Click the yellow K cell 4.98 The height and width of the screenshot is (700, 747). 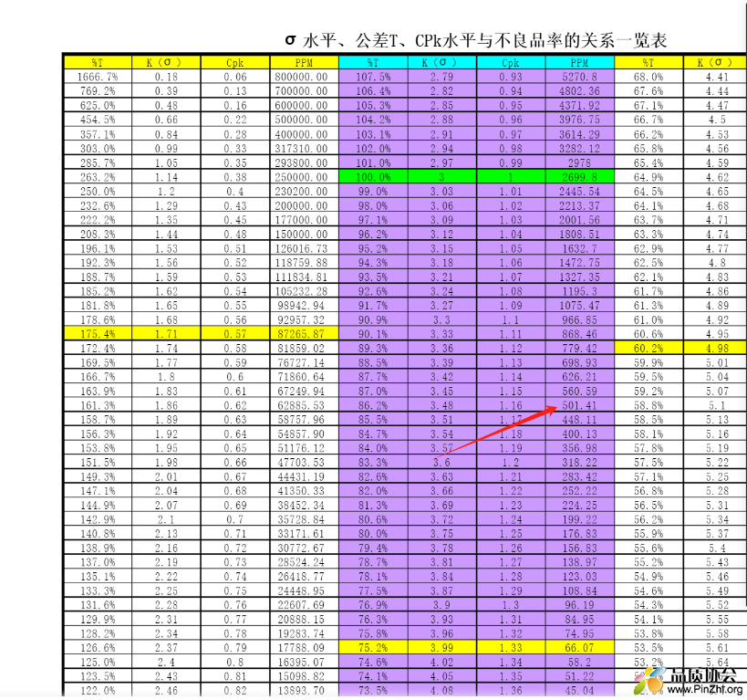click(x=716, y=348)
